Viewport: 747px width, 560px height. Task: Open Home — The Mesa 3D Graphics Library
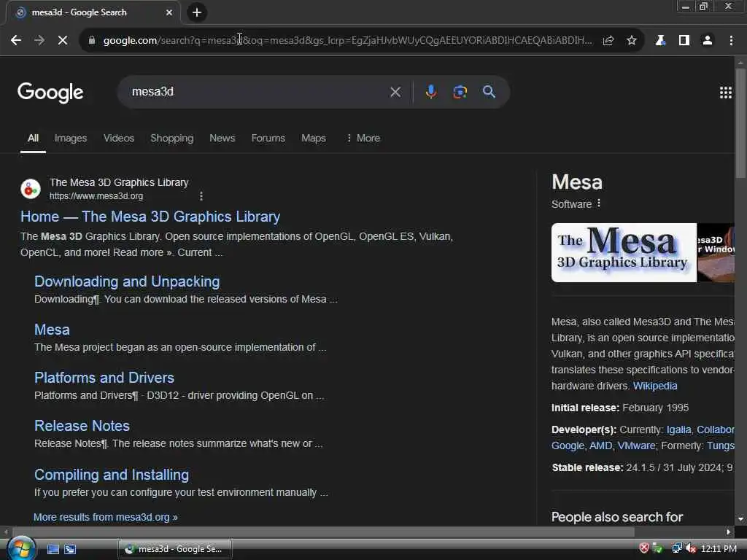150,217
